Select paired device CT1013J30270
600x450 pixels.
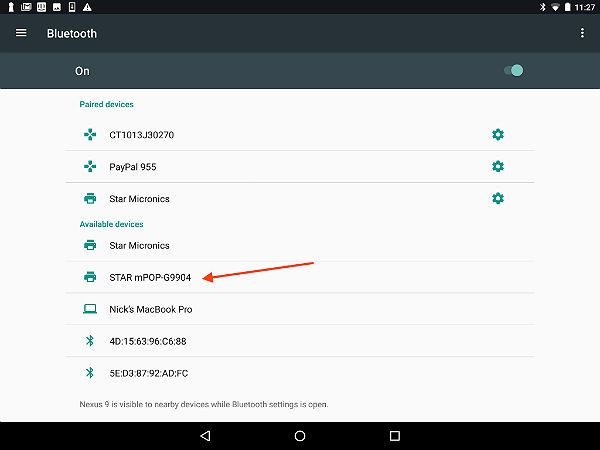point(300,135)
